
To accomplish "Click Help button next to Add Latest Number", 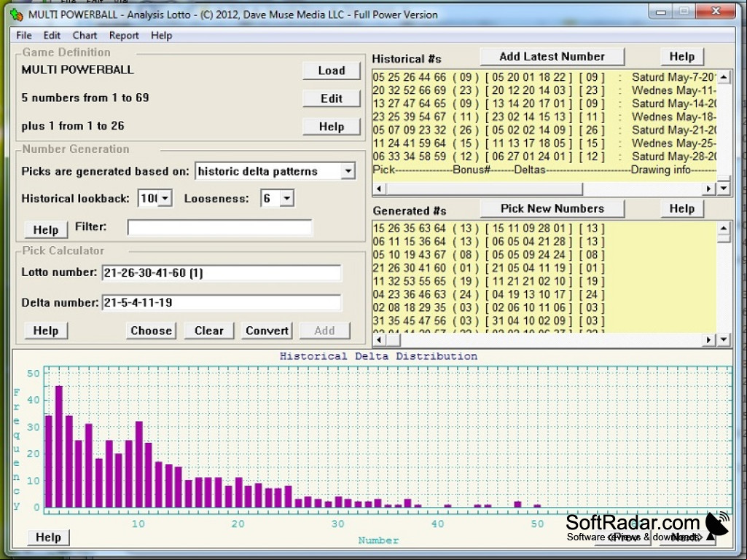I will point(682,57).
